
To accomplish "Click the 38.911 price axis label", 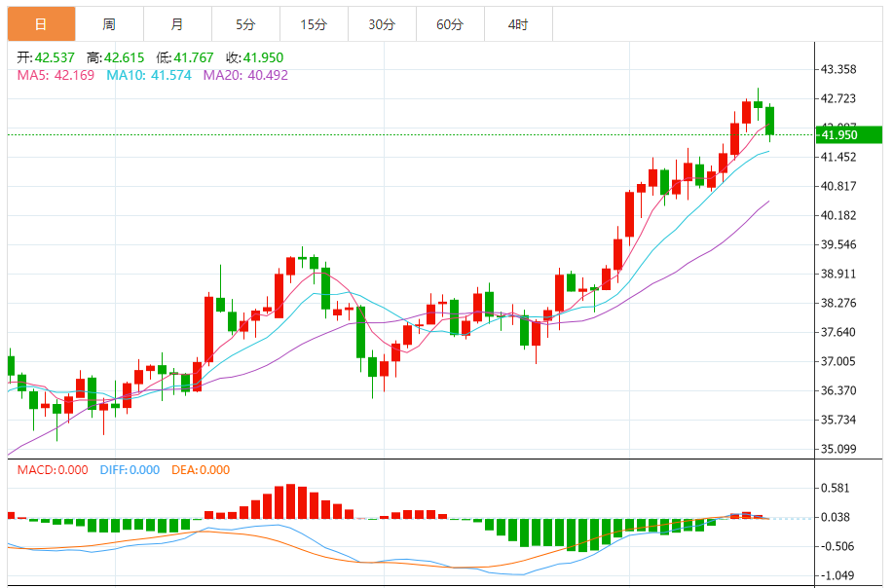I will click(838, 274).
